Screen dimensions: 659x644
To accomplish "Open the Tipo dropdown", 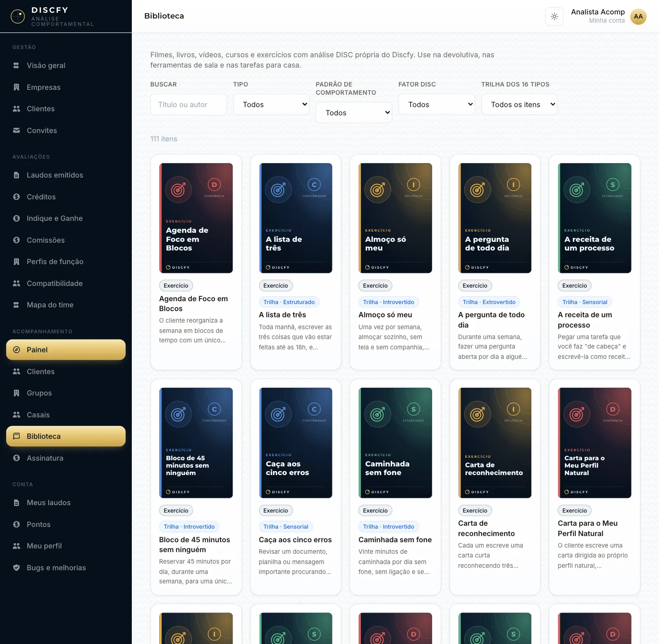I will click(271, 105).
